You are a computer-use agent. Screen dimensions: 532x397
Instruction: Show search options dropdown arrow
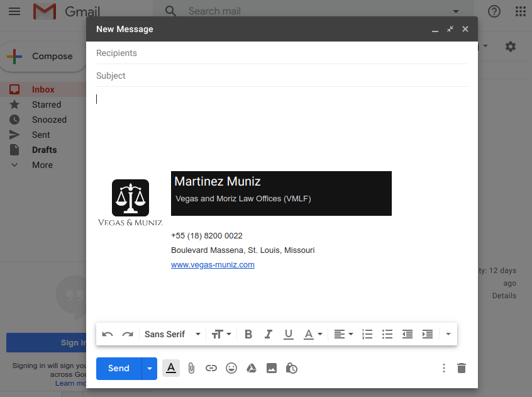456,11
